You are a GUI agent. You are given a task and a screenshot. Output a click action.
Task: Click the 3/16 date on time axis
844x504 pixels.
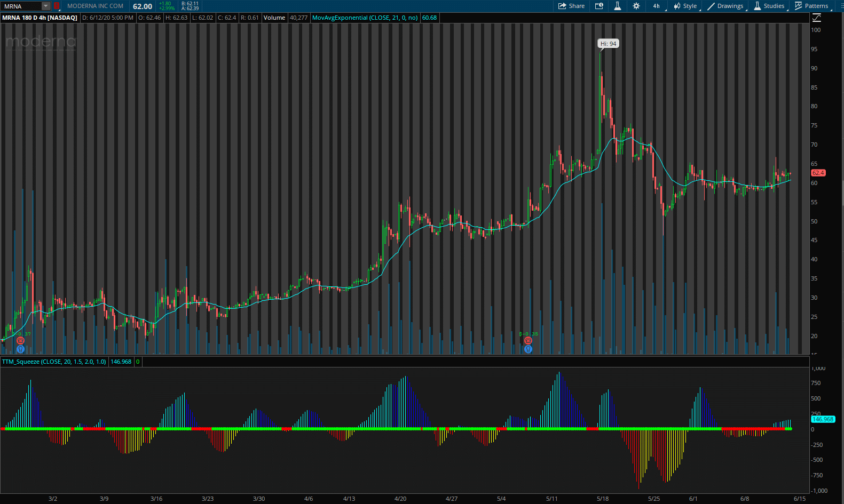156,499
